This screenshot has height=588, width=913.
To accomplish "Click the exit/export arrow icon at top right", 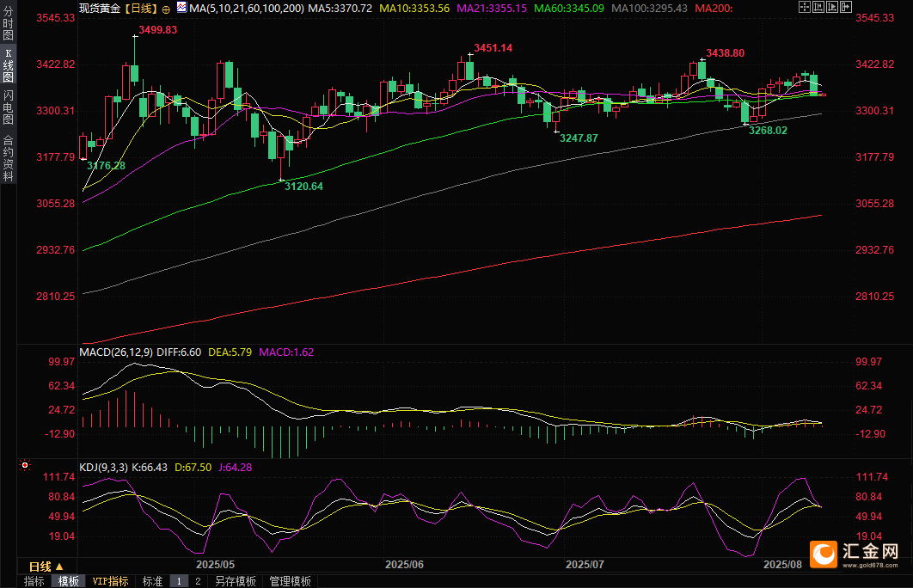I will (x=846, y=7).
